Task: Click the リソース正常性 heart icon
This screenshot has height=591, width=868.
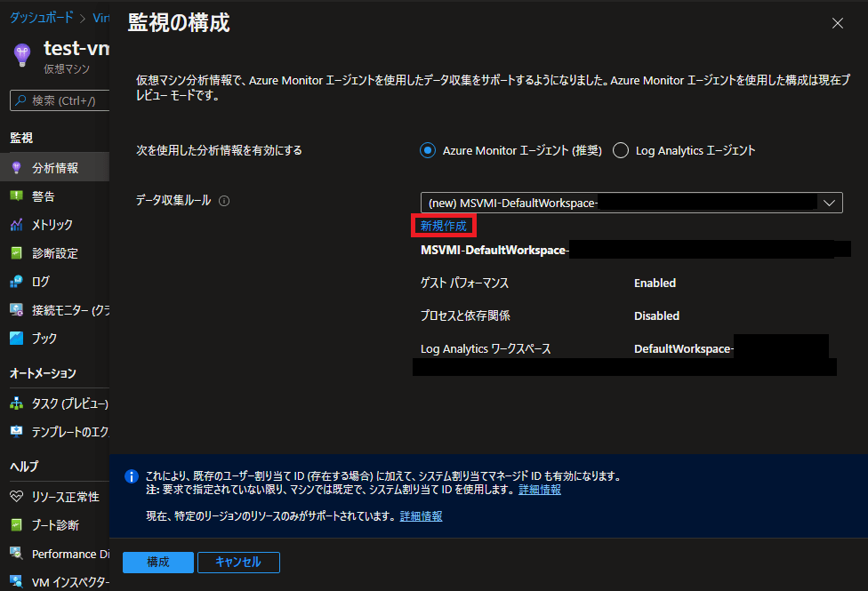Action: [x=17, y=497]
